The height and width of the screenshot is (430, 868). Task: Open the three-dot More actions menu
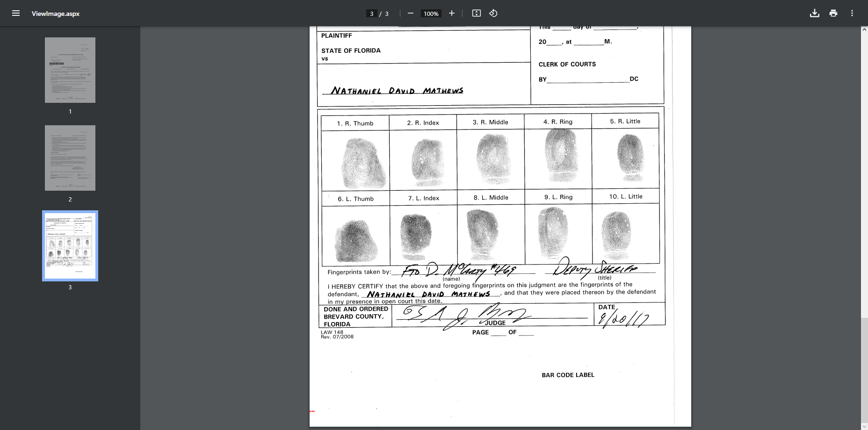point(852,14)
